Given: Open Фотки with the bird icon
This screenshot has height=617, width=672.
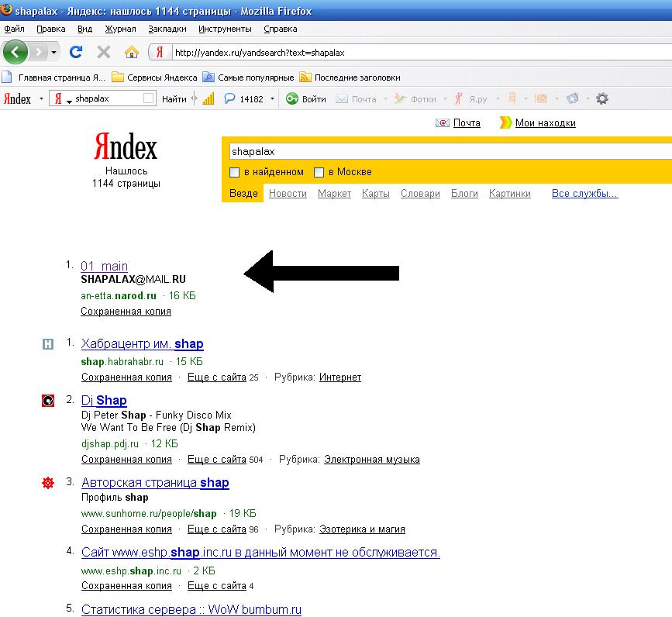Looking at the screenshot, I should [x=415, y=99].
